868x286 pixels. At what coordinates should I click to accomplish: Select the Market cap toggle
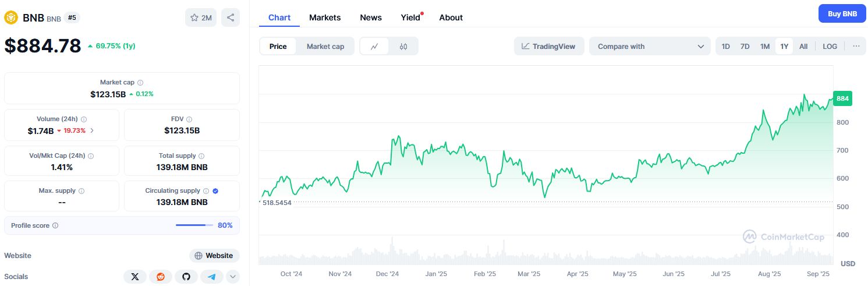point(325,47)
